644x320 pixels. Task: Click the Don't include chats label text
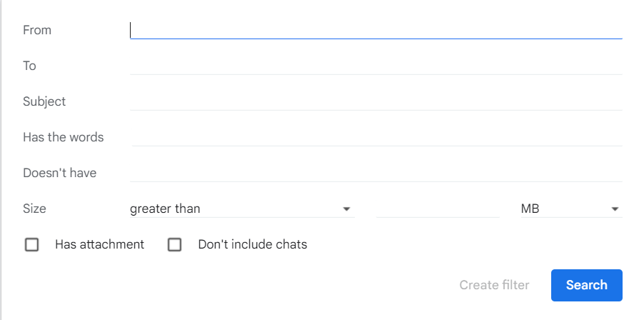pos(253,244)
